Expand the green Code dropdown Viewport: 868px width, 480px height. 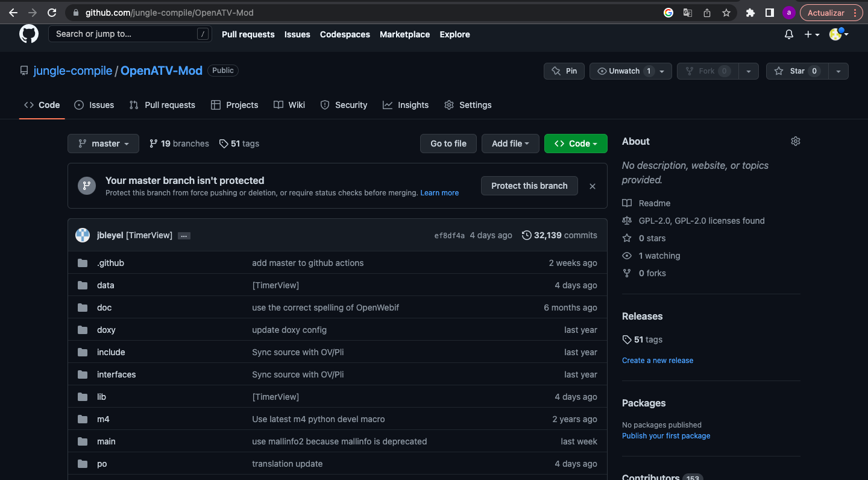[575, 144]
